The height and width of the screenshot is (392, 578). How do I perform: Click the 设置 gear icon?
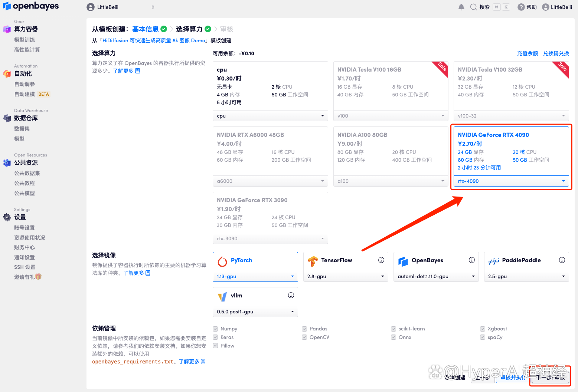[x=7, y=217]
